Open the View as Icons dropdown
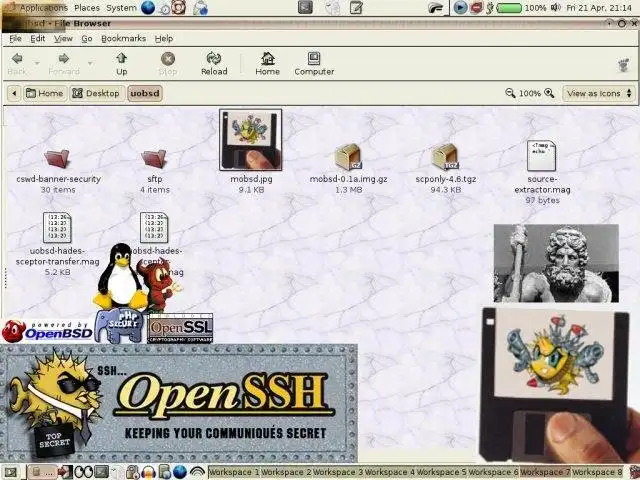Screen dimensions: 640x480 point(599,93)
